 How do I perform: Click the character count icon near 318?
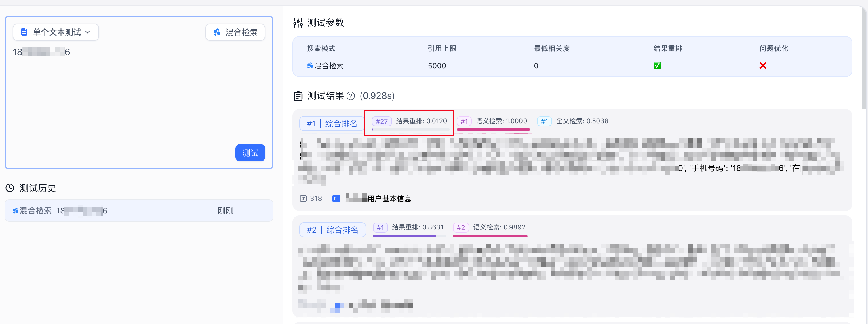(x=303, y=198)
